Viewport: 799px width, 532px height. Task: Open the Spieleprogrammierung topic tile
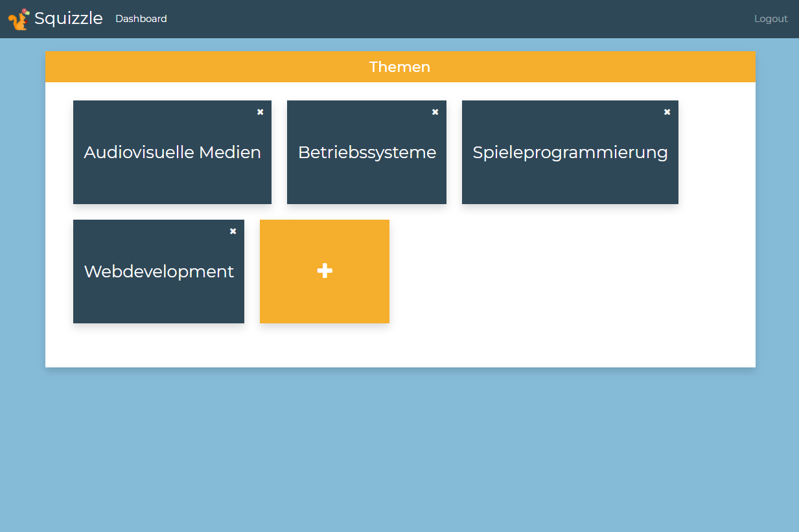pos(570,152)
